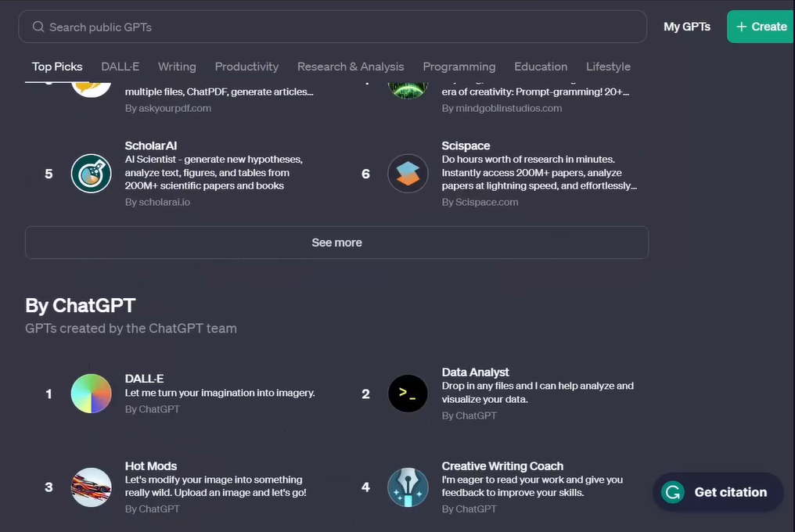
Task: Switch to the Lifestyle tab
Action: [609, 66]
